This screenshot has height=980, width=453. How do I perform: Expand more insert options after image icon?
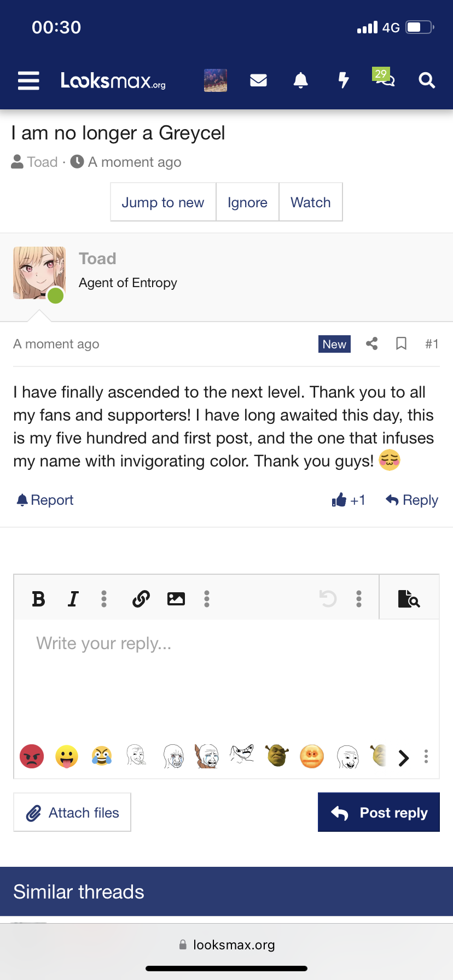[207, 599]
